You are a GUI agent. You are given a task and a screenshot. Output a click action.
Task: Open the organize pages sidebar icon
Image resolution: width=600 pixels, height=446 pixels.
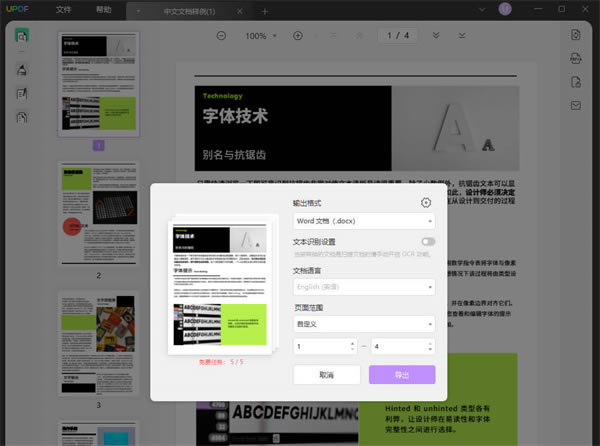click(22, 117)
